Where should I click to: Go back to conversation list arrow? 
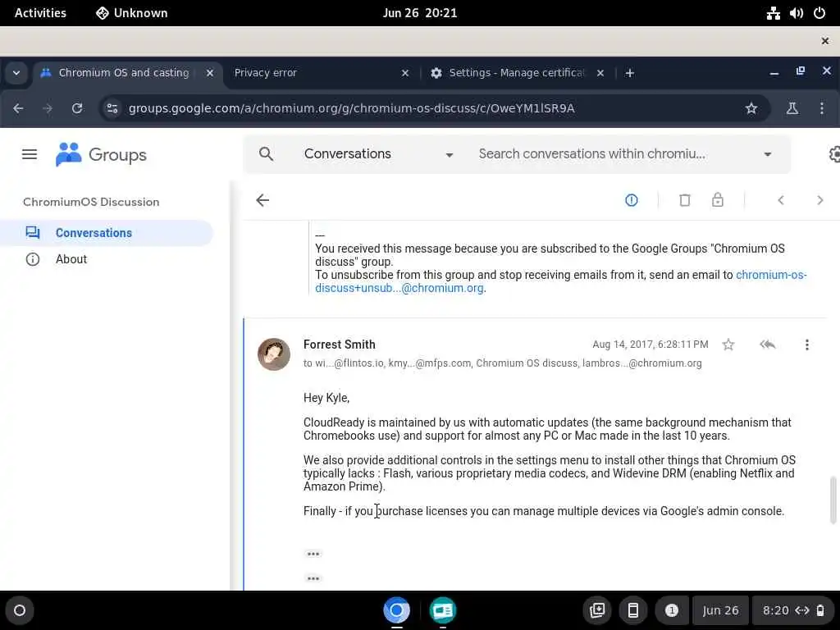click(x=262, y=200)
